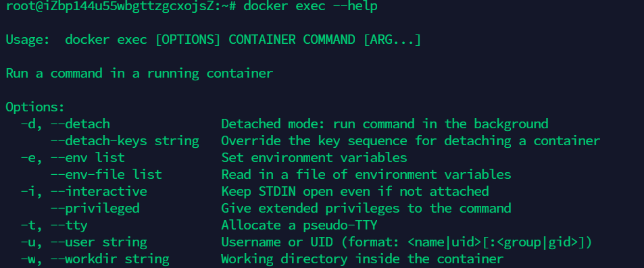Click the --privileged option flag
Screen dimensions: 644x268
[x=95, y=208]
